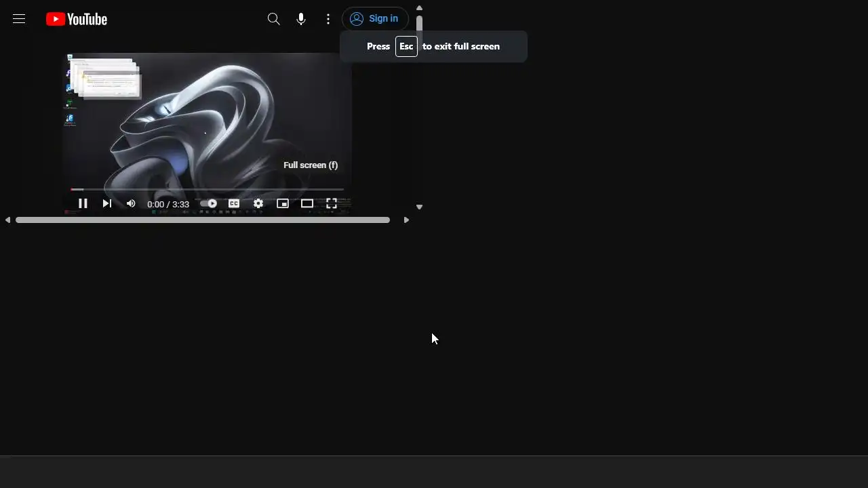The width and height of the screenshot is (868, 488).
Task: Seek using the video progress bar
Action: point(207,190)
